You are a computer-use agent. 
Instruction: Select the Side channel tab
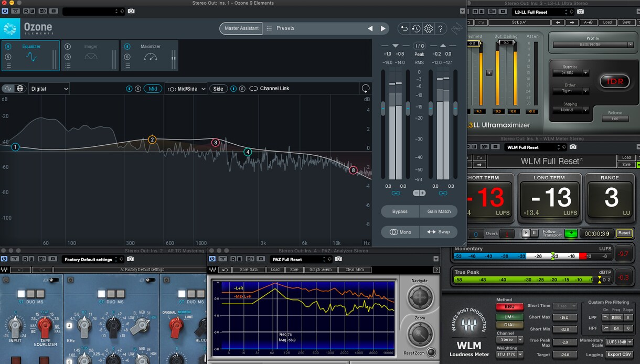pyautogui.click(x=218, y=89)
